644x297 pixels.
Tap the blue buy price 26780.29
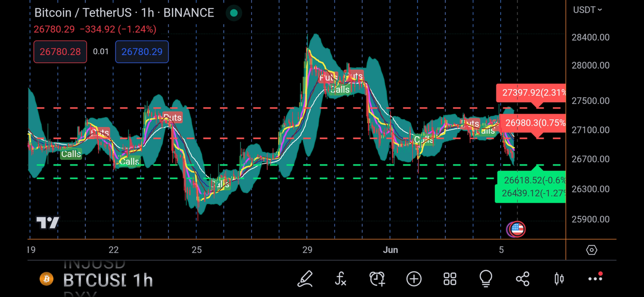pos(142,52)
